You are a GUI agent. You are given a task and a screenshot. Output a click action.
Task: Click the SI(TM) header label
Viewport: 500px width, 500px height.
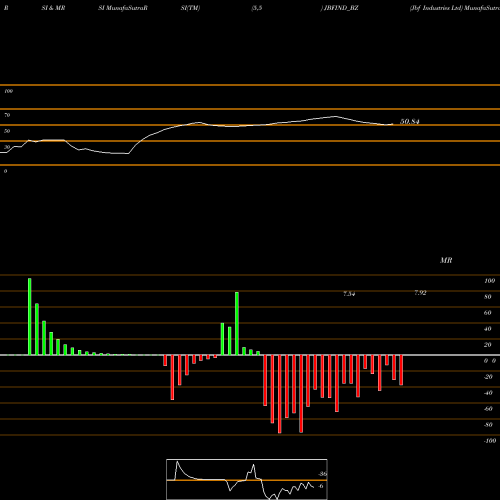click(x=190, y=8)
